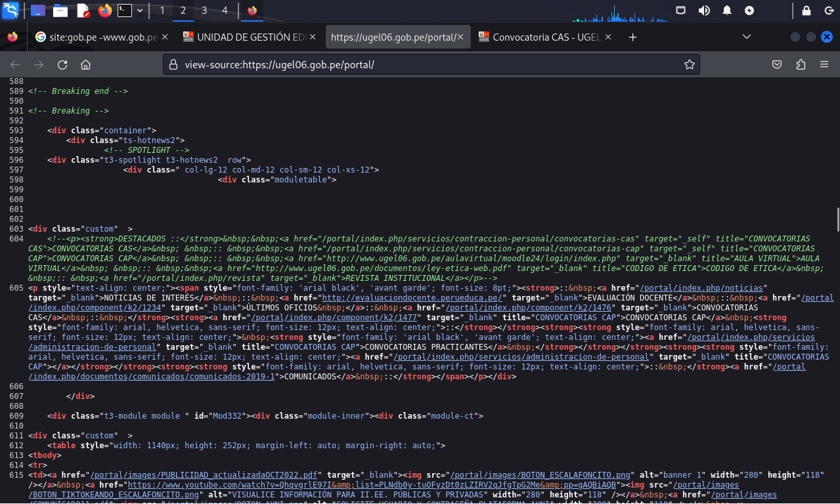Click the view-source URL address bar
This screenshot has width=840, height=504.
coord(420,64)
